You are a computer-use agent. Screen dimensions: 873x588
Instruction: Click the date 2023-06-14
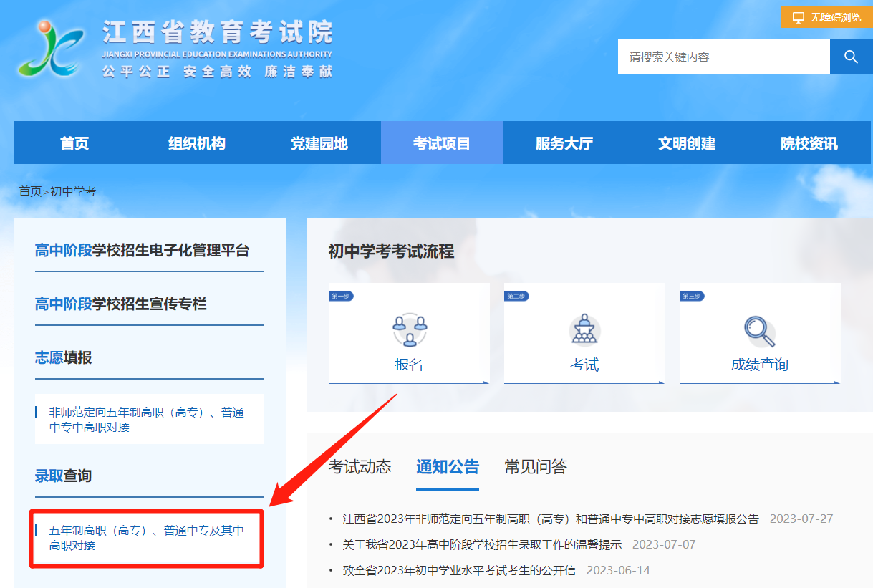618,570
